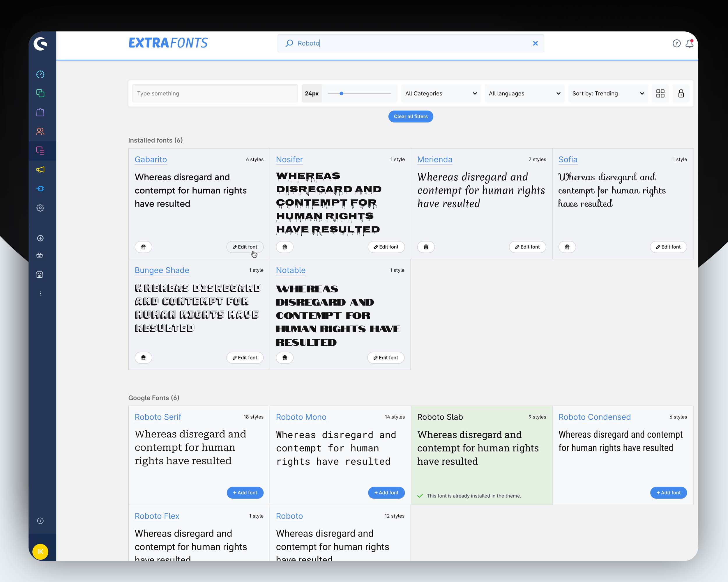
Task: Open the dashboard gauge icon in sidebar
Action: point(40,74)
